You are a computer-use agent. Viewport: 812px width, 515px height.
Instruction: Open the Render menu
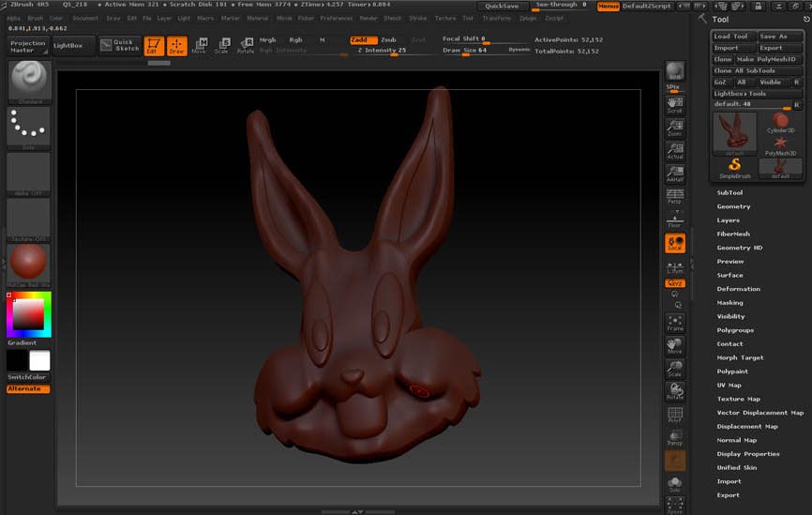(x=368, y=18)
